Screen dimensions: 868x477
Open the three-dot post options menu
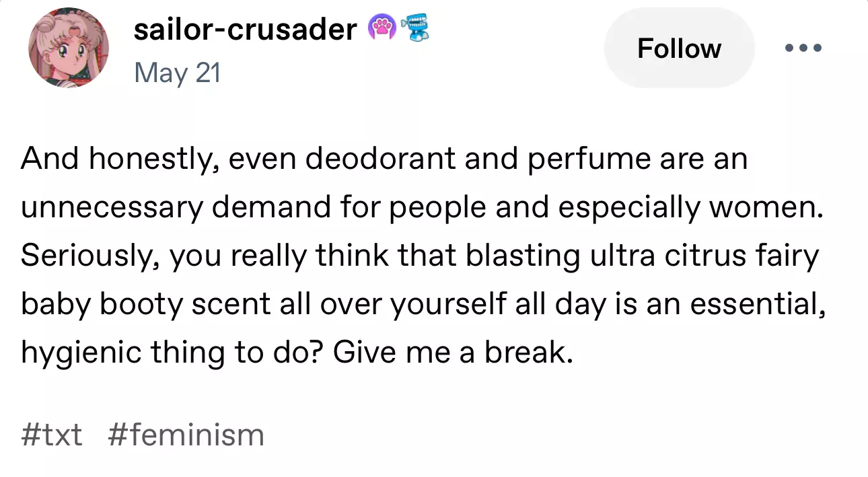(x=803, y=48)
